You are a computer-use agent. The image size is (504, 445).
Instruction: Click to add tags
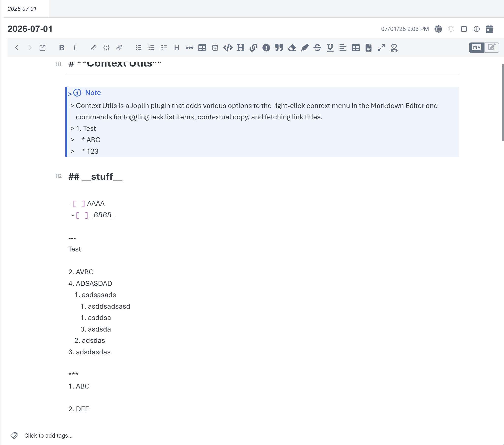48,436
